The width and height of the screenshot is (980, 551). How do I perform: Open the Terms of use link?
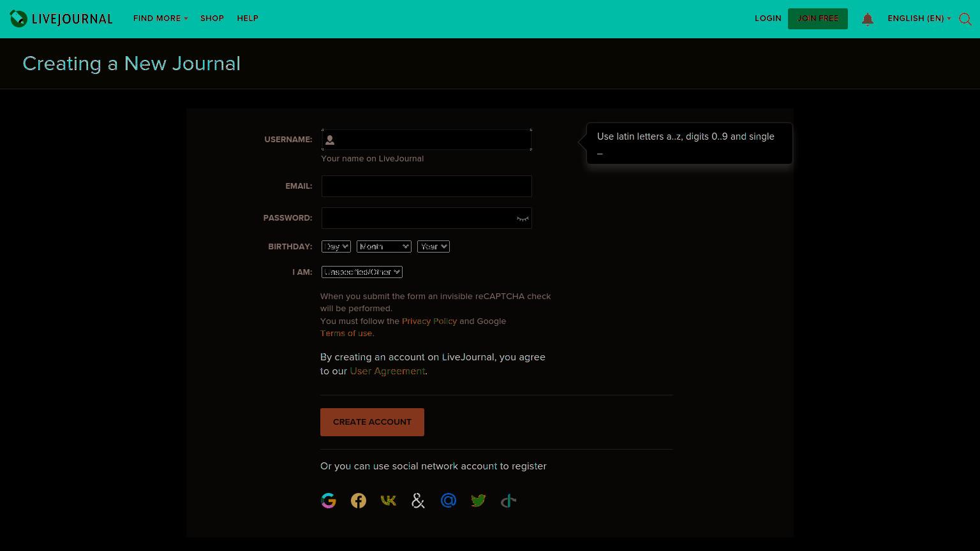[x=346, y=333]
